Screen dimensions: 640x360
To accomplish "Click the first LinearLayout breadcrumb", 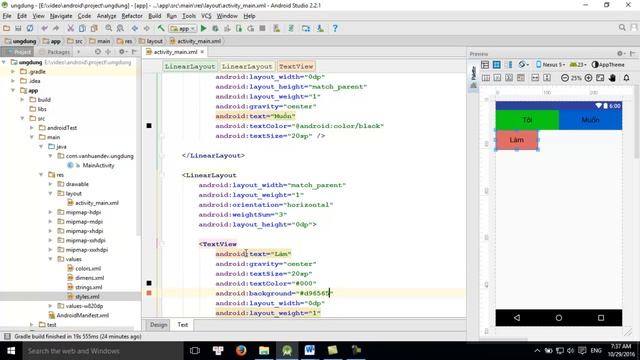I will click(190, 66).
